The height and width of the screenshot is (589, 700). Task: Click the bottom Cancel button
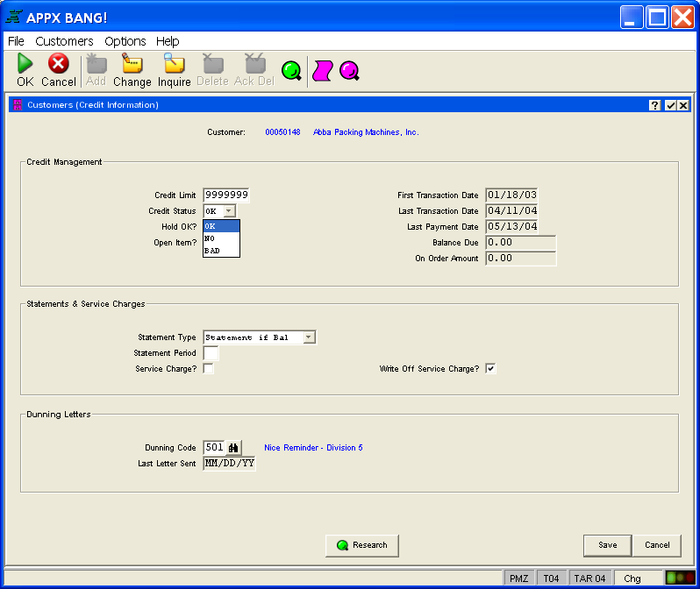[657, 545]
